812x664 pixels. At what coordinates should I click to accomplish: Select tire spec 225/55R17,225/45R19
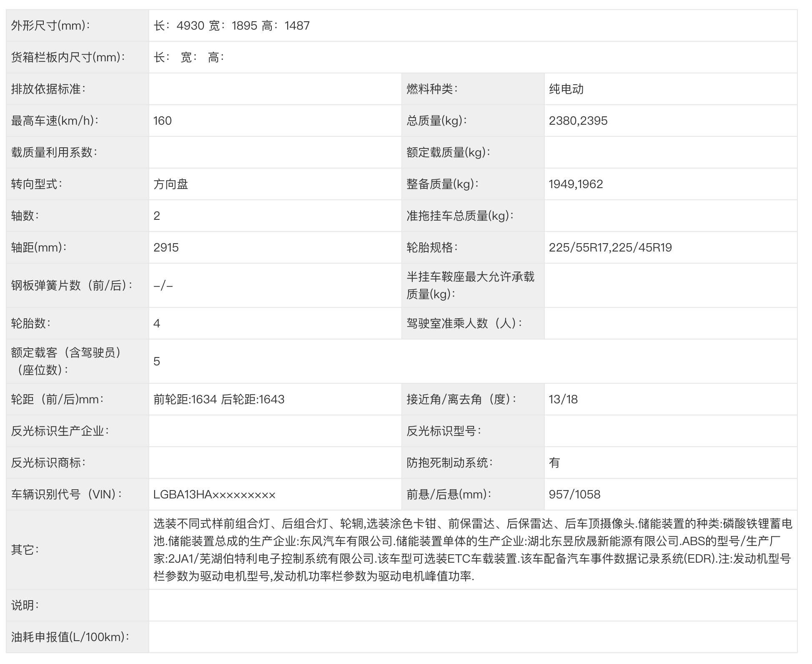coord(610,248)
